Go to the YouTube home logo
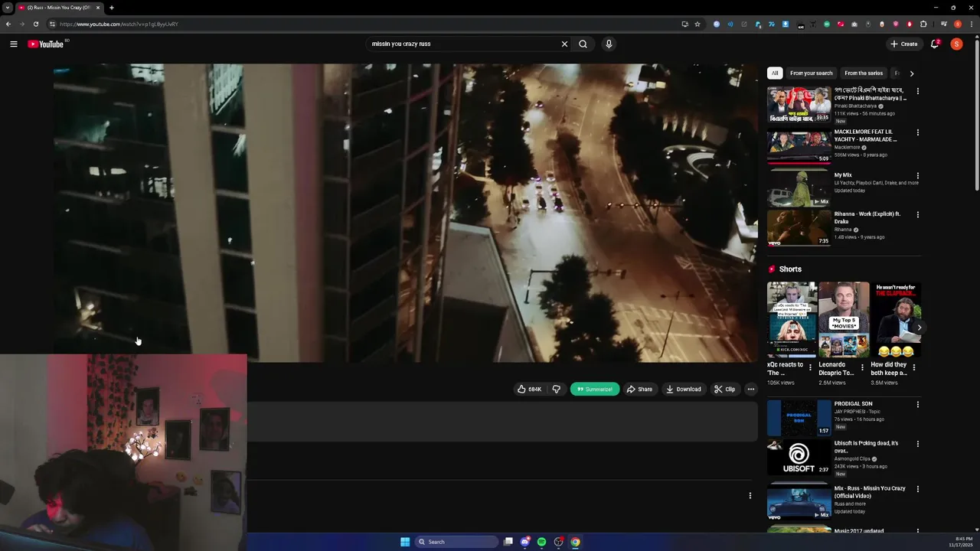This screenshot has height=551, width=980. click(x=46, y=44)
